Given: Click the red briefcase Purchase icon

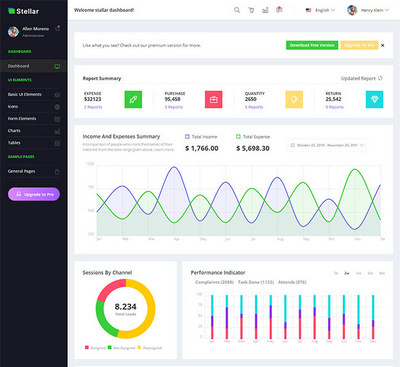Looking at the screenshot, I should pos(214,99).
